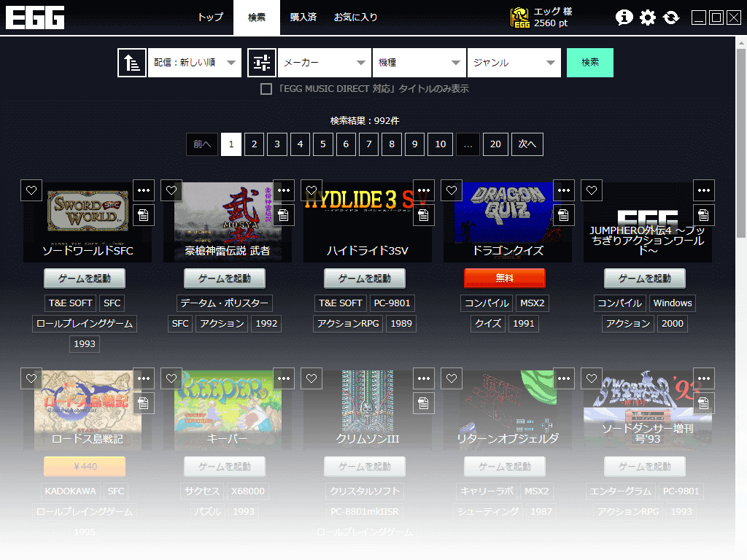Open the information icon in header
747x560 pixels.
[x=624, y=17]
